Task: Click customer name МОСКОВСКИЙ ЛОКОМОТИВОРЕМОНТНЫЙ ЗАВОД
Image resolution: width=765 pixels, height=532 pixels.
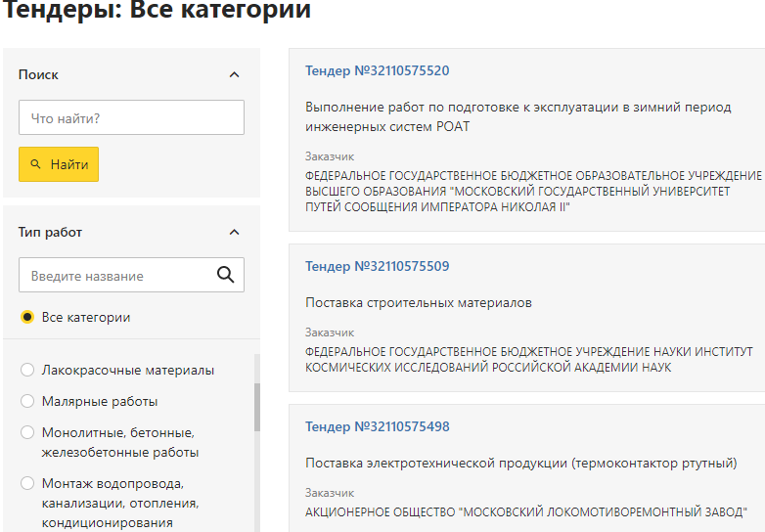Action: pos(526,512)
